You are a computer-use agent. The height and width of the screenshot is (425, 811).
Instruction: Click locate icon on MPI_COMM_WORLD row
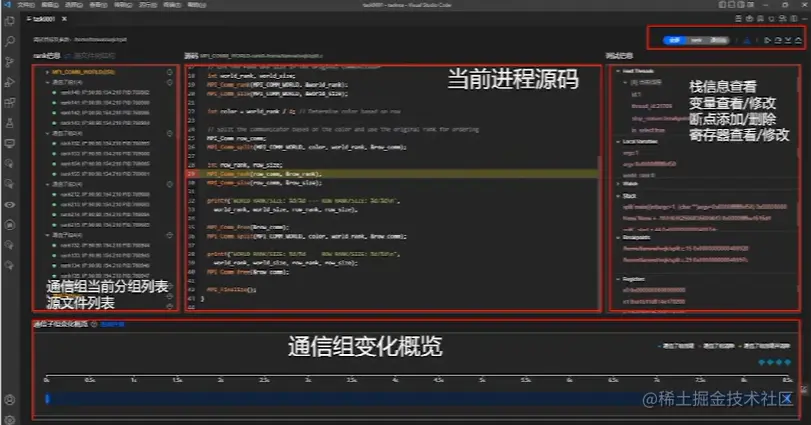point(170,72)
